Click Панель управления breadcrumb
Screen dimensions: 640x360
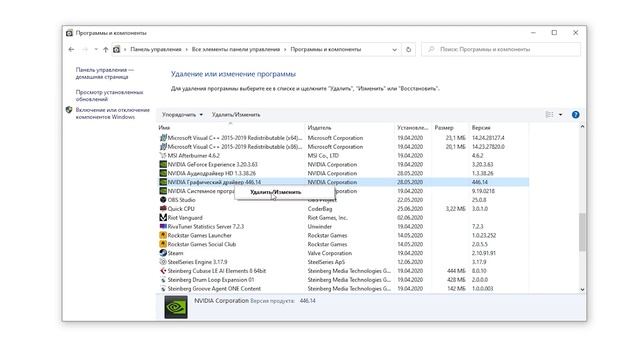(156, 49)
